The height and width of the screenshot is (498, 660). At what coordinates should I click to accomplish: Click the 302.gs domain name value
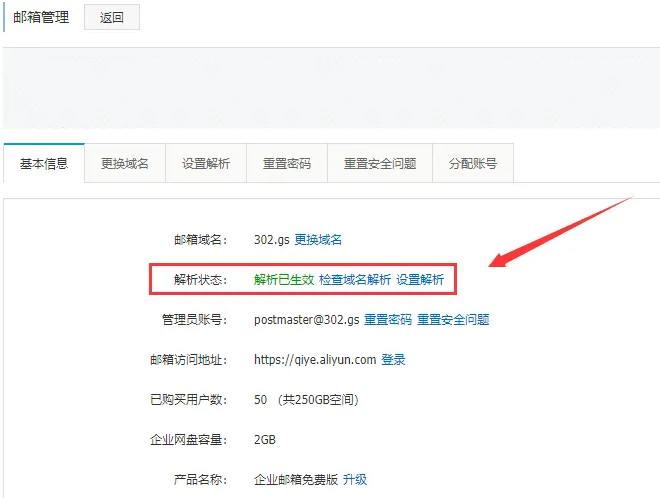tap(271, 240)
